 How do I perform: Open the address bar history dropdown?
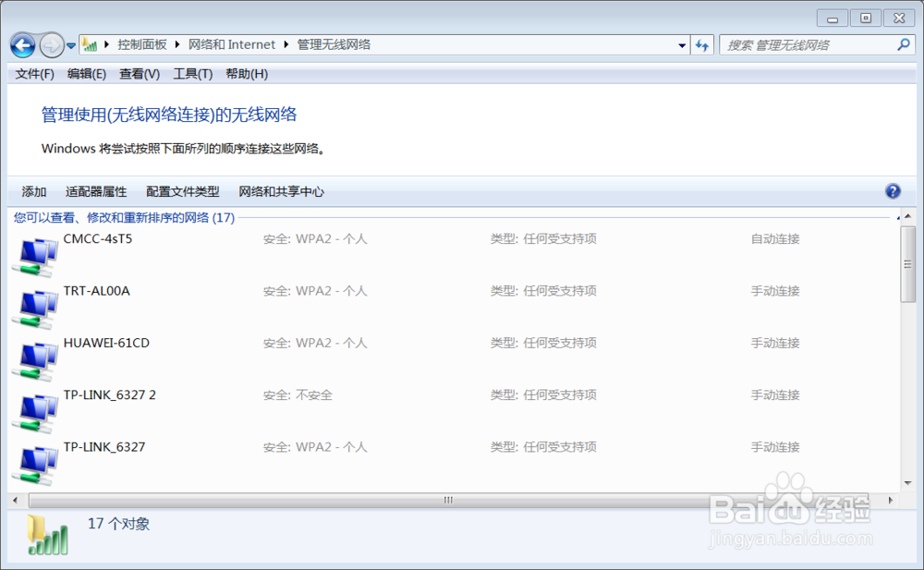pos(682,44)
